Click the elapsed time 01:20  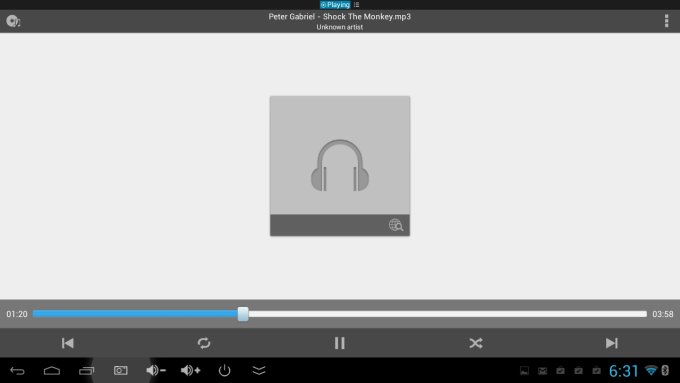pos(17,314)
